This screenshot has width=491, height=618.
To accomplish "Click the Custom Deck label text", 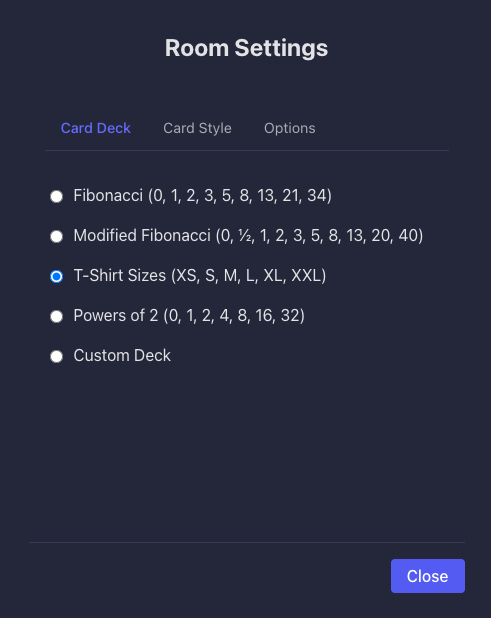I will (x=122, y=356).
